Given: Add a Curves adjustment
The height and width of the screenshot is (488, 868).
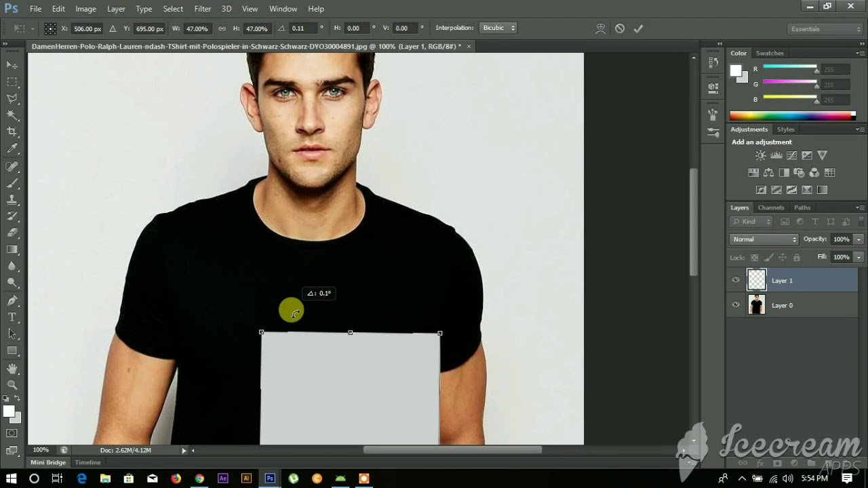Looking at the screenshot, I should coord(791,156).
